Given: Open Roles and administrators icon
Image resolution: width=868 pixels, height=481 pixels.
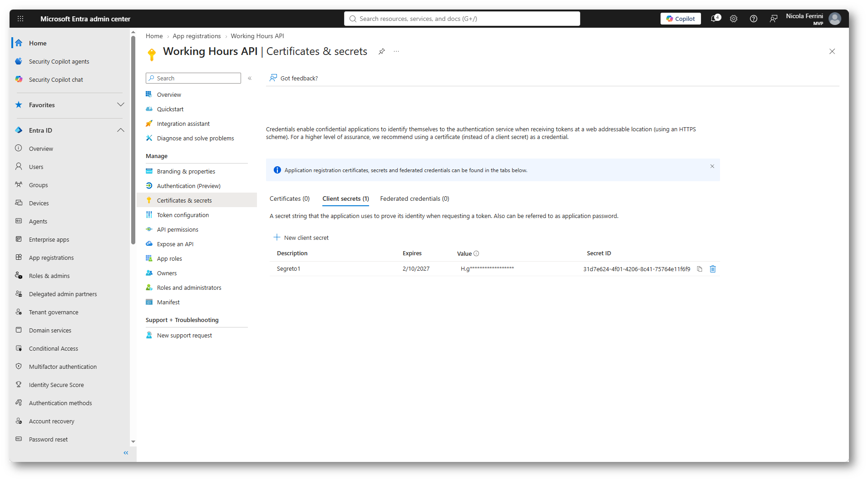Looking at the screenshot, I should [x=149, y=288].
